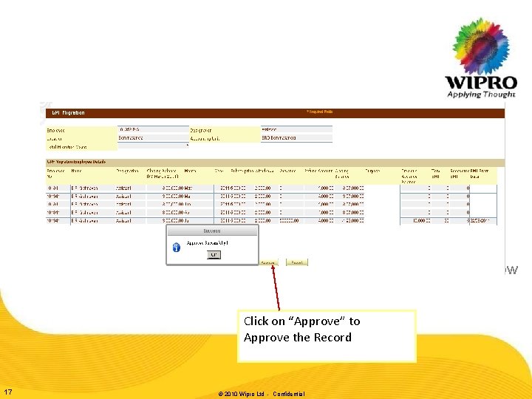
Task: Click the GPF Migration header bar title
Action: [68, 112]
